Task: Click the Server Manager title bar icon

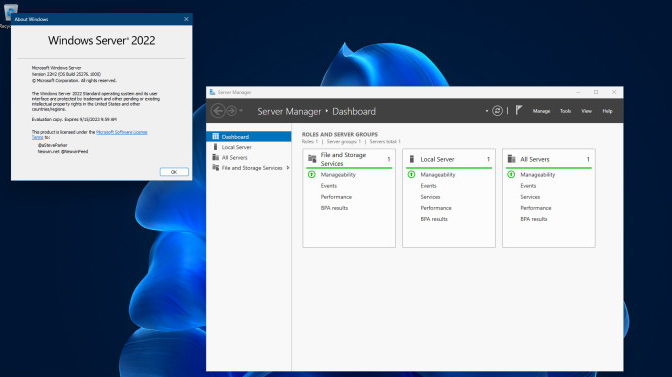Action: 212,92
